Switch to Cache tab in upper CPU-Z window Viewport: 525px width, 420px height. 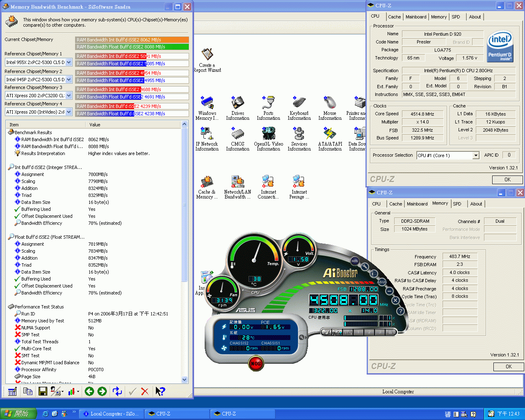395,17
